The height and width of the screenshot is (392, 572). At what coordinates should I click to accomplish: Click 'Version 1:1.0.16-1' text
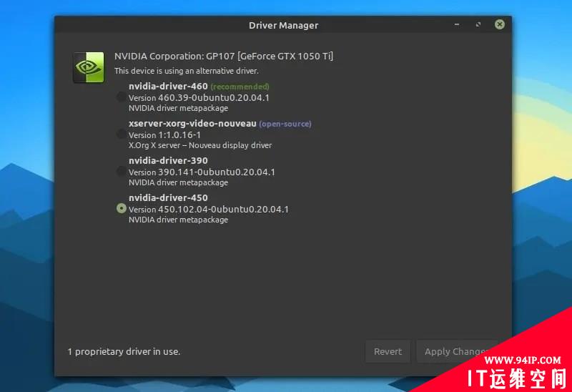(x=164, y=135)
